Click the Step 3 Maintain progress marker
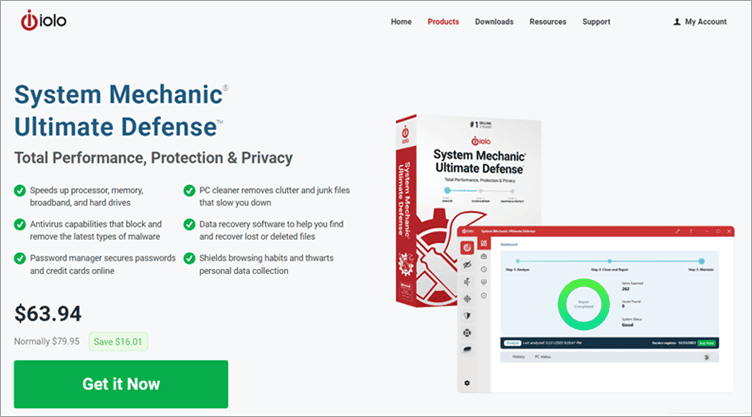Image resolution: width=752 pixels, height=417 pixels. click(702, 261)
